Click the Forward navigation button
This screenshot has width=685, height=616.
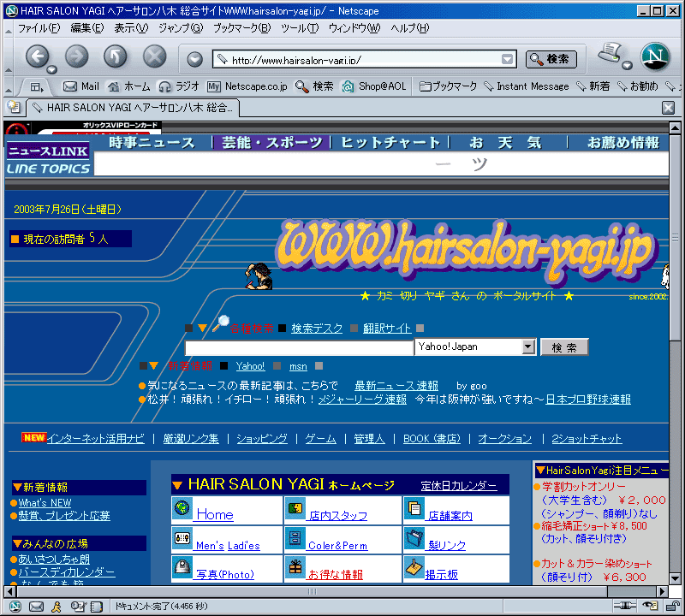[x=76, y=56]
